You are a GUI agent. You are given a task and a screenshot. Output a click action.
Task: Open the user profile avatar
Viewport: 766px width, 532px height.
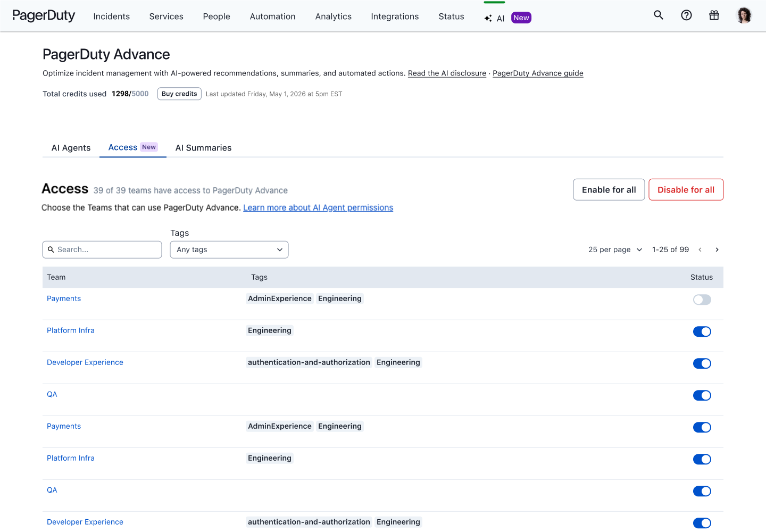point(744,15)
